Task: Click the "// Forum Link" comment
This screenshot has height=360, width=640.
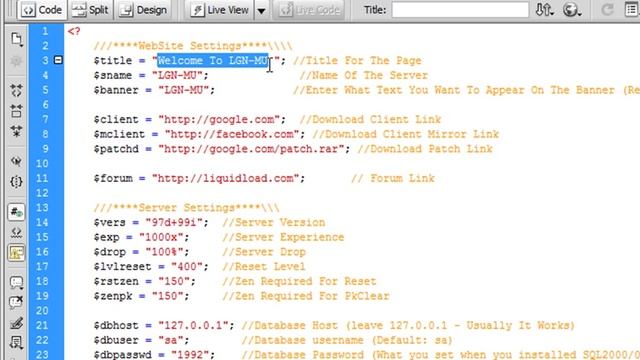Action: [x=393, y=178]
